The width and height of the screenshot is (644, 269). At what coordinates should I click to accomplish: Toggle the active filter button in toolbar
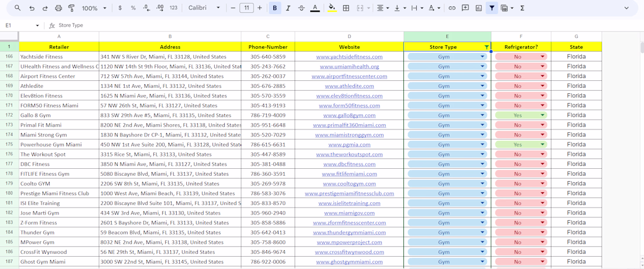[x=492, y=8]
